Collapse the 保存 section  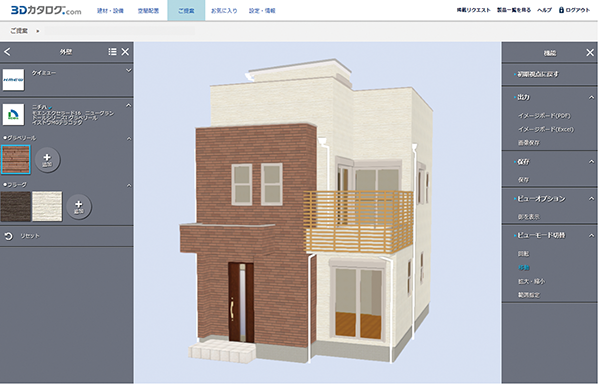[x=591, y=162]
